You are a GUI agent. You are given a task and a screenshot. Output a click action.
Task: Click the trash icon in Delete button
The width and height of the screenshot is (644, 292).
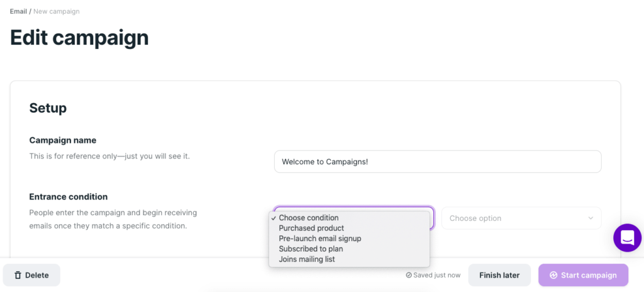[x=18, y=275]
